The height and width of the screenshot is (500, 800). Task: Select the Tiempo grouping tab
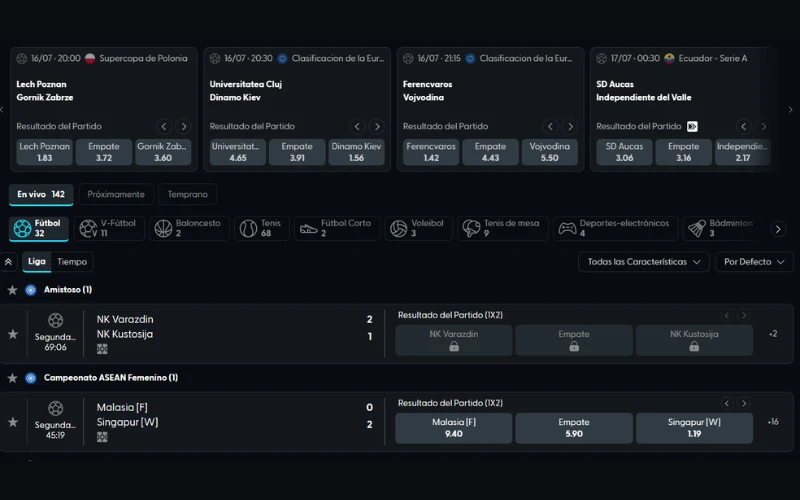point(72,262)
